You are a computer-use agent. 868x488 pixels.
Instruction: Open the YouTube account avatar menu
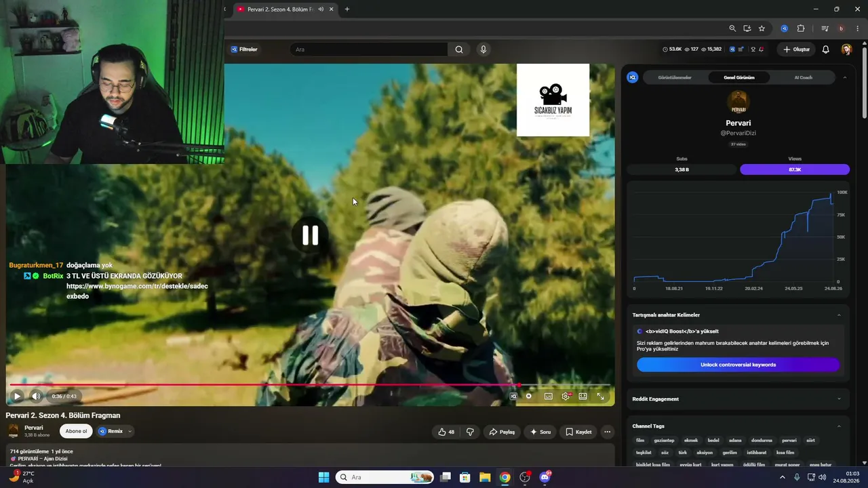846,49
